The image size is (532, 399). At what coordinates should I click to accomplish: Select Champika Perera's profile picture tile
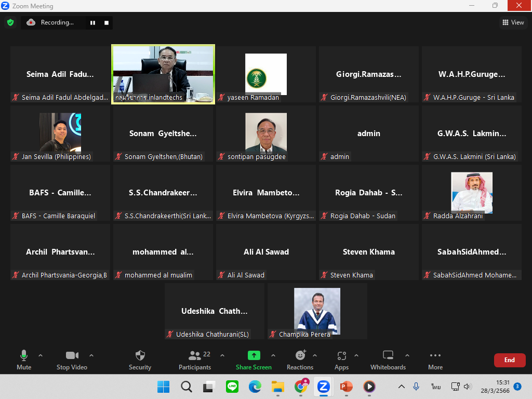pos(317,311)
